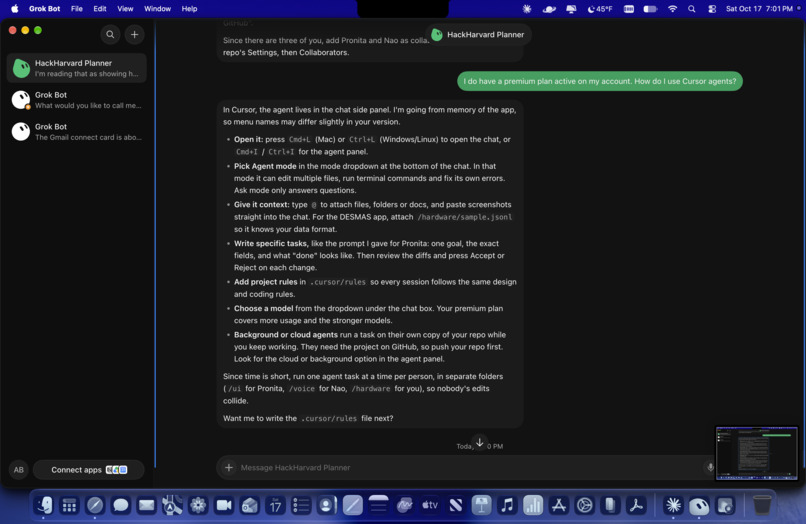The width and height of the screenshot is (806, 524).
Task: Open the Grok Bot ghost icon in Dock
Action: click(699, 505)
